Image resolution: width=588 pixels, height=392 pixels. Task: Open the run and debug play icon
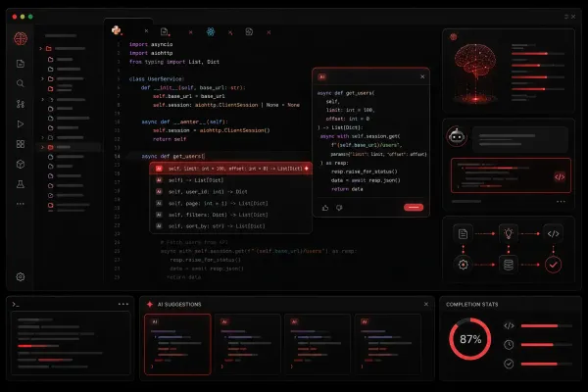(21, 124)
